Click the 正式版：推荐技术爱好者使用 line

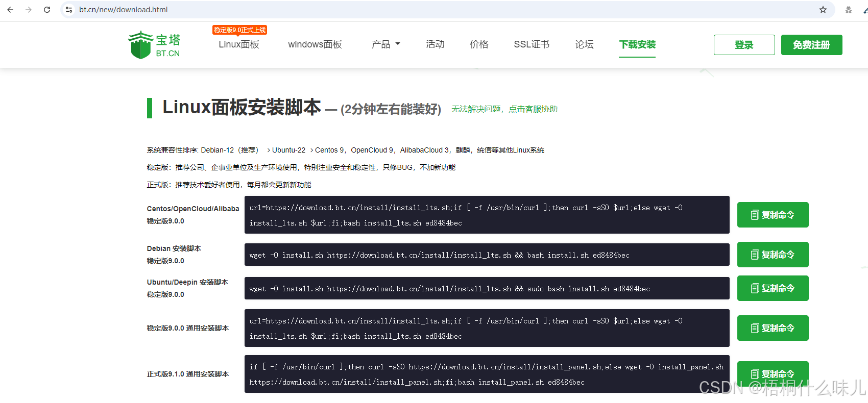pos(229,185)
